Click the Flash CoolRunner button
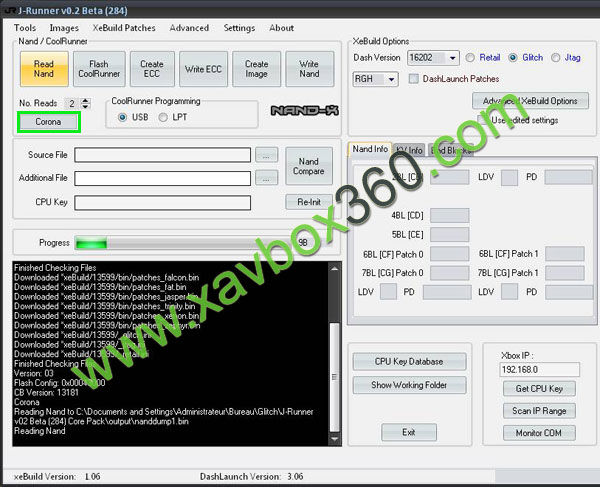Viewport: 600px width, 487px height. (99, 69)
